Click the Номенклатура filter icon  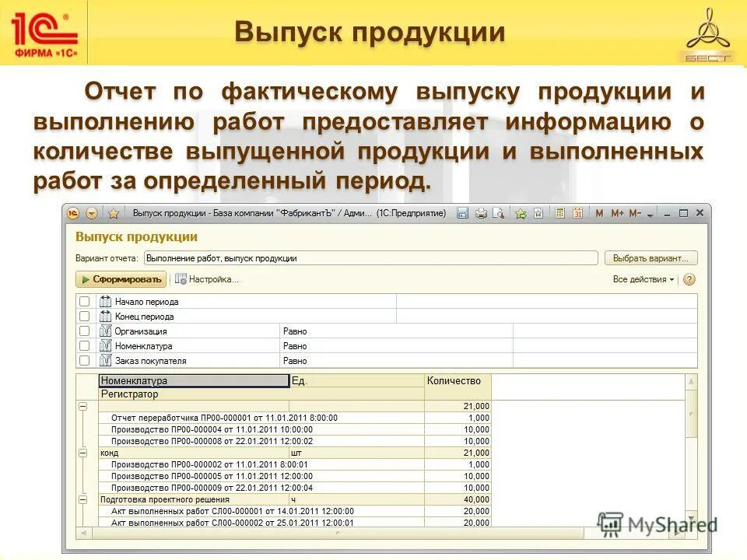point(105,345)
